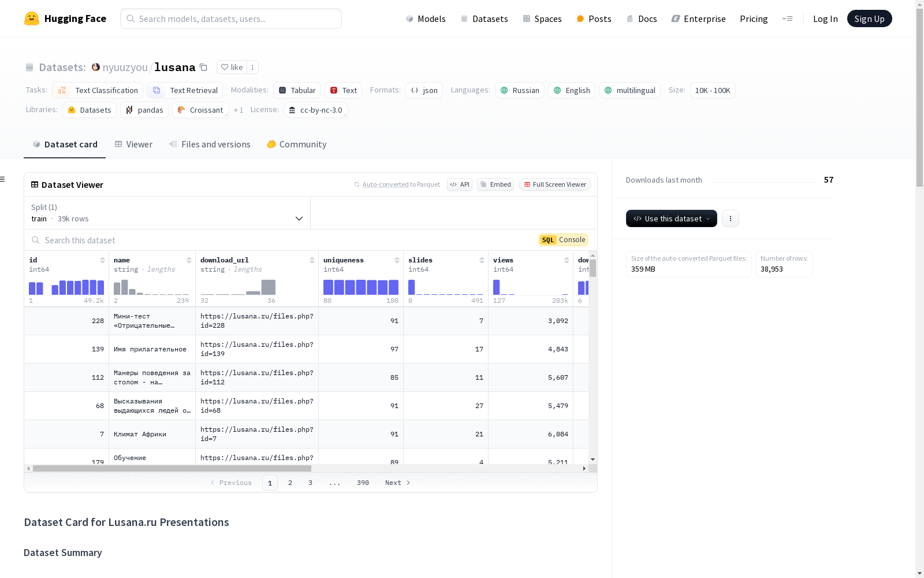Open the SQL Console
The image size is (924, 578).
pyautogui.click(x=563, y=240)
